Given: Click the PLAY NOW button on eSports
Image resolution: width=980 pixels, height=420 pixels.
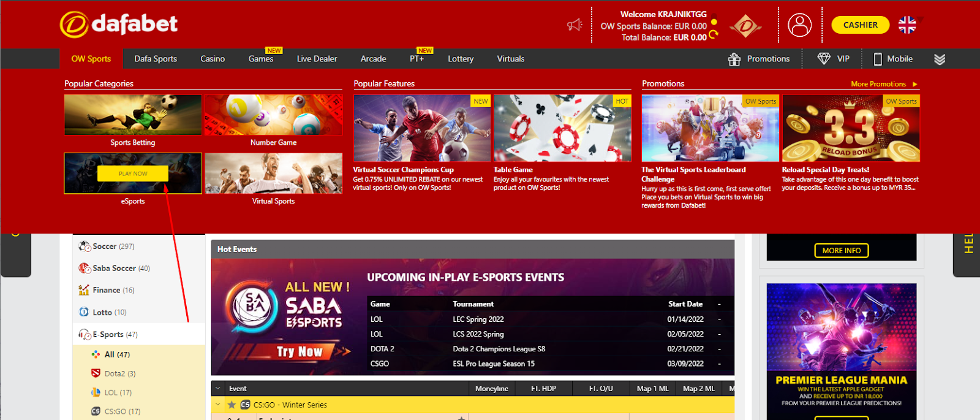Looking at the screenshot, I should click(133, 174).
